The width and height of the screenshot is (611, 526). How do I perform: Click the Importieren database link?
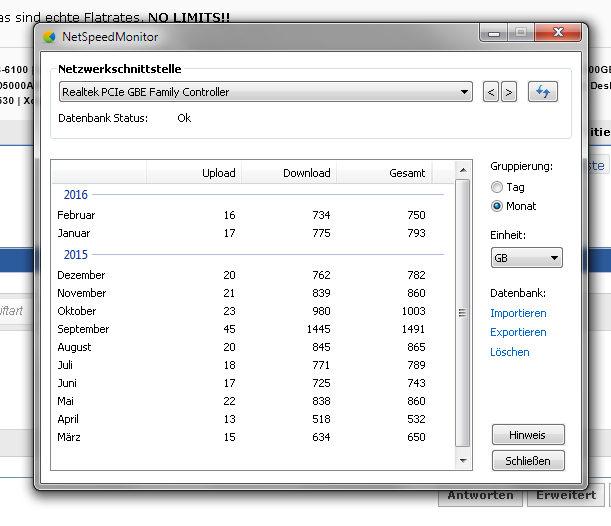(518, 313)
